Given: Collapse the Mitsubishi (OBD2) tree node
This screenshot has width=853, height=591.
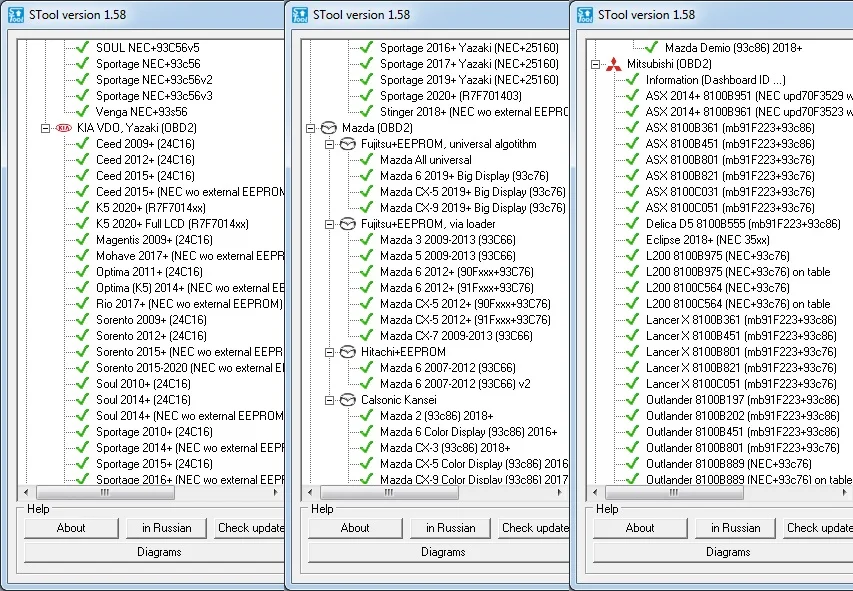Looking at the screenshot, I should 595,64.
